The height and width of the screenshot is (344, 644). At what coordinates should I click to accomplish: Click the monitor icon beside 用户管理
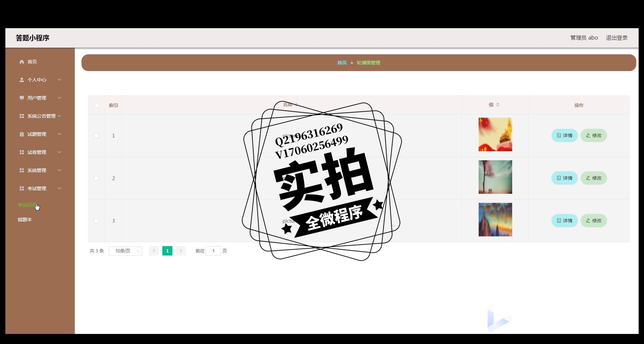point(22,98)
